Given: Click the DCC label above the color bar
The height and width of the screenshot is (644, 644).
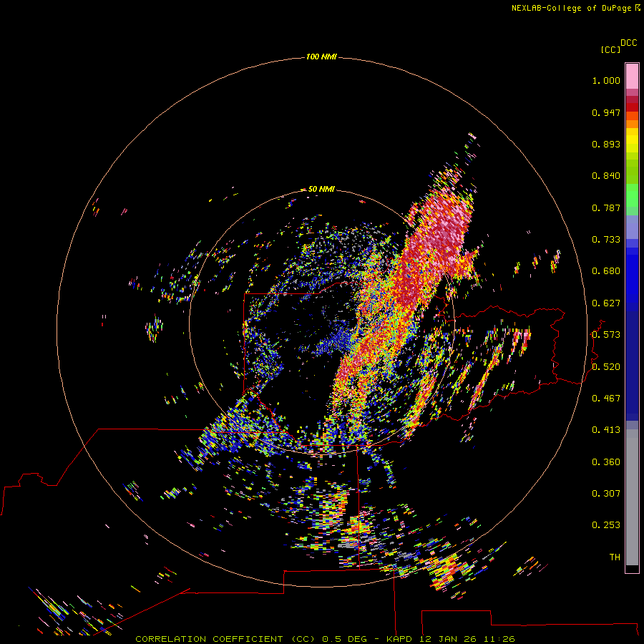Looking at the screenshot, I should tap(629, 42).
